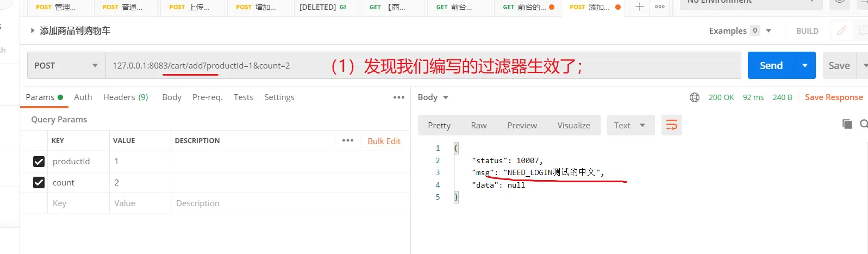The width and height of the screenshot is (868, 254).
Task: Open a new request tab with plus icon
Action: pos(640,7)
